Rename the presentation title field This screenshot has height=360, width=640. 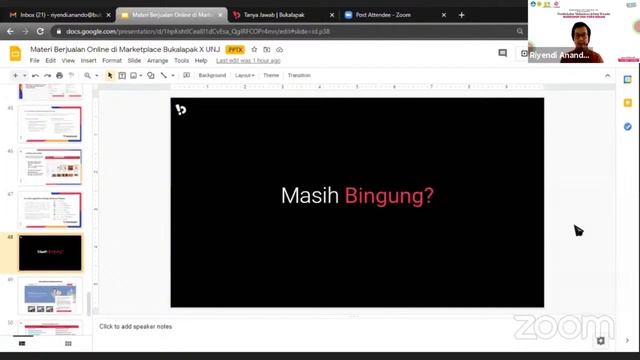(x=125, y=49)
